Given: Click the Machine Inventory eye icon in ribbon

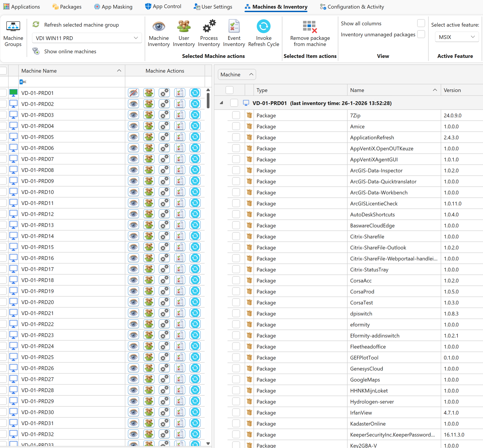Looking at the screenshot, I should [159, 26].
